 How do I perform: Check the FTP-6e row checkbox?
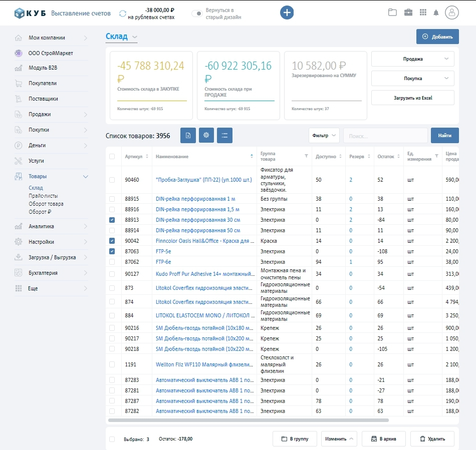coord(112,262)
